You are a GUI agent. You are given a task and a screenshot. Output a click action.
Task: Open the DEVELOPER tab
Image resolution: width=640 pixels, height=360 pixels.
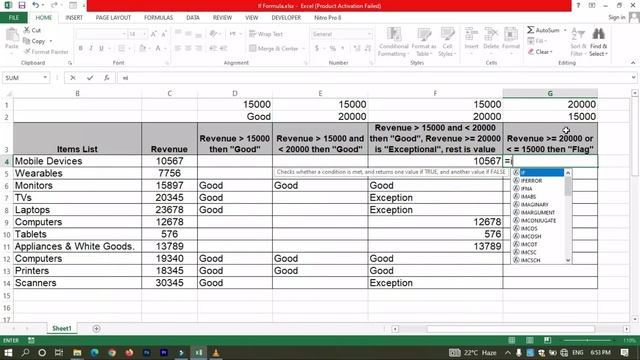286,18
